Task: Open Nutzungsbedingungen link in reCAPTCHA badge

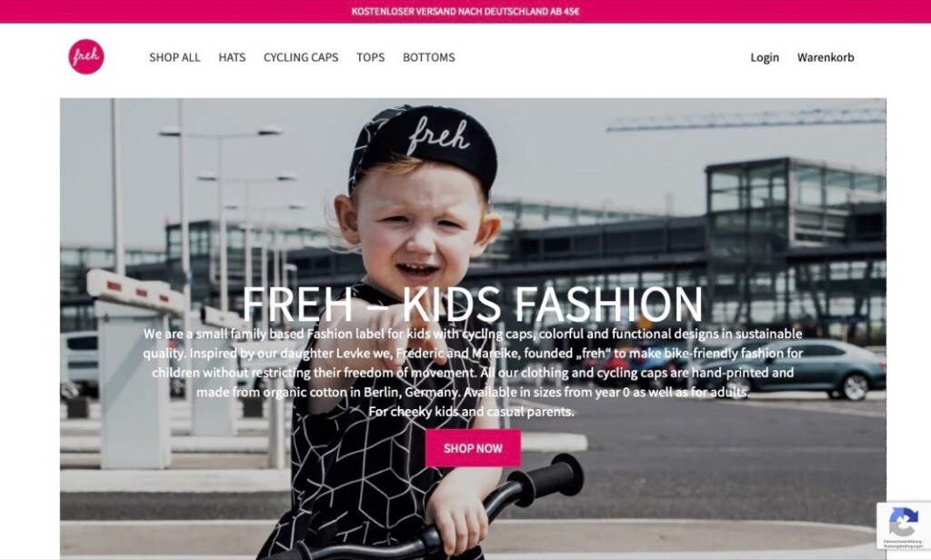Action: (x=903, y=545)
